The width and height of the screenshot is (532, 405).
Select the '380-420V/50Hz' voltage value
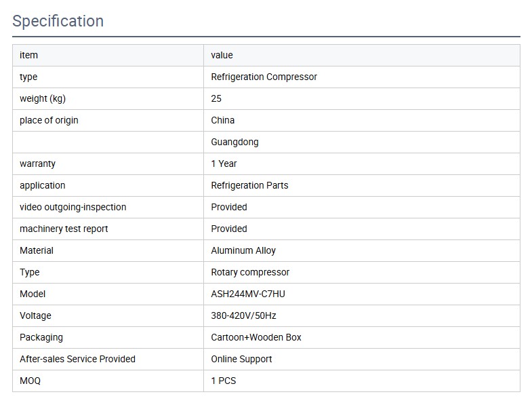(243, 315)
